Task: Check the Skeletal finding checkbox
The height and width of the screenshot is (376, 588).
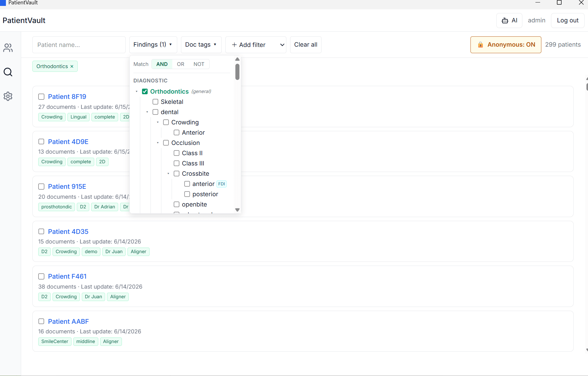Action: (x=155, y=102)
